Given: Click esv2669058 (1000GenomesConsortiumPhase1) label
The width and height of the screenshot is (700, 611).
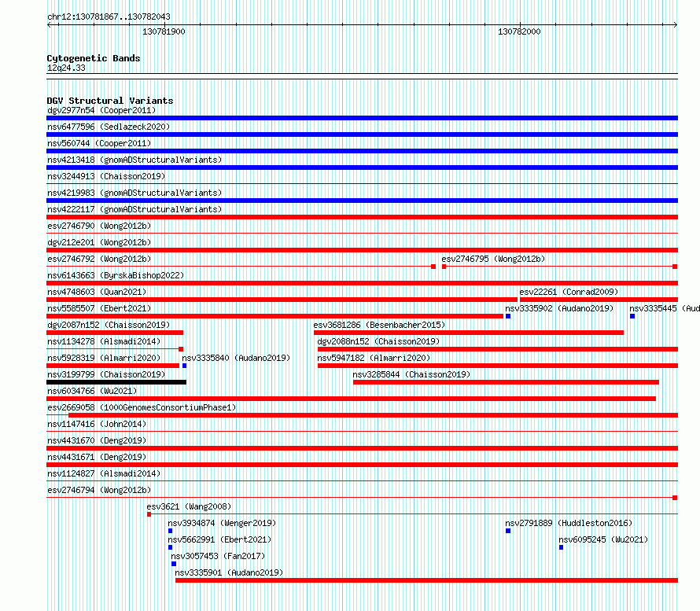Looking at the screenshot, I should [x=142, y=407].
